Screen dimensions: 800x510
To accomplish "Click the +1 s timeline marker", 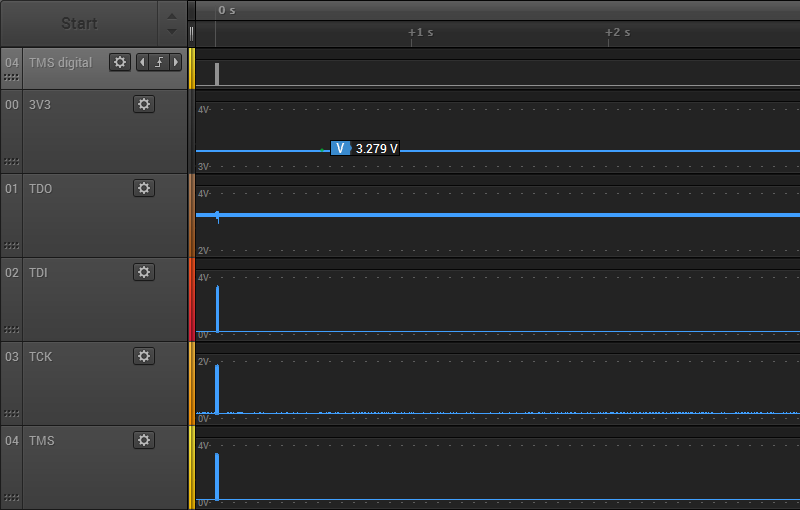I will (x=420, y=33).
